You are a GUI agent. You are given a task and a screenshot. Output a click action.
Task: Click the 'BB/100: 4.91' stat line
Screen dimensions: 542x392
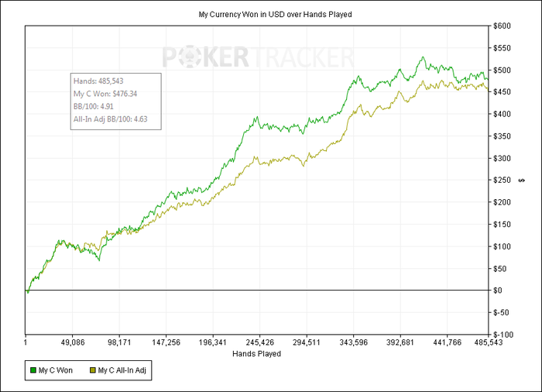coord(94,107)
